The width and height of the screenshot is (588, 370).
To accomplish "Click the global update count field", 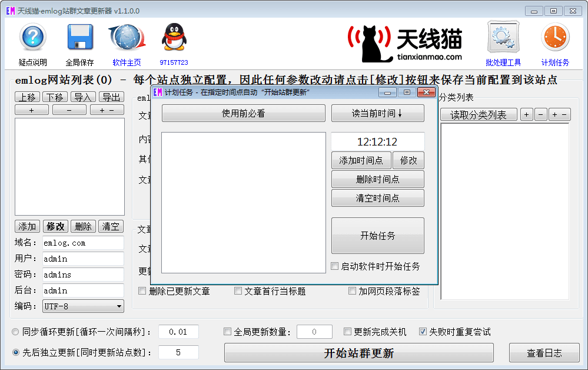I will 314,332.
